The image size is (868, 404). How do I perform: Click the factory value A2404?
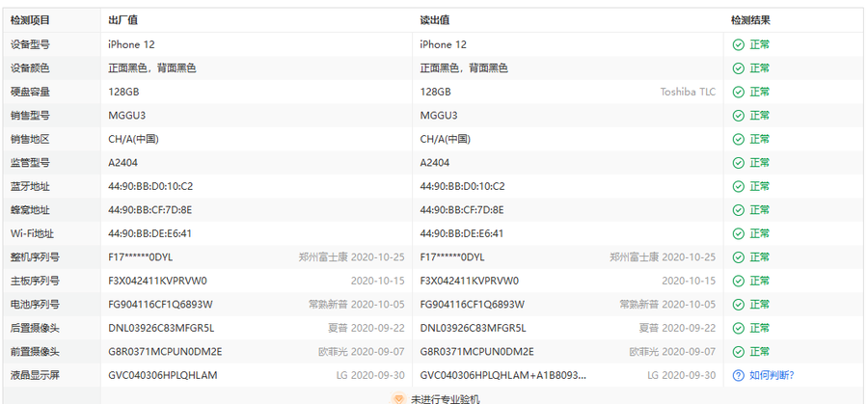click(123, 163)
